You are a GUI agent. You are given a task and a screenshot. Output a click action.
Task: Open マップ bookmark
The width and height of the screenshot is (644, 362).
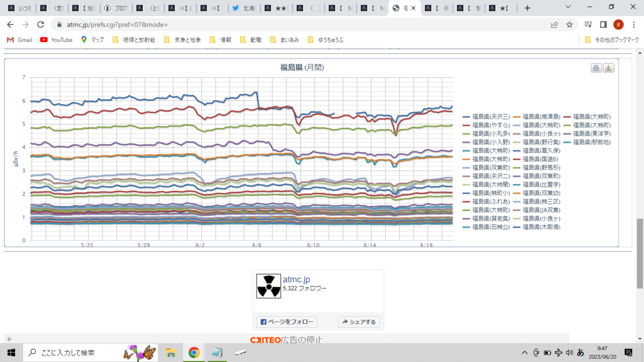tap(92, 40)
